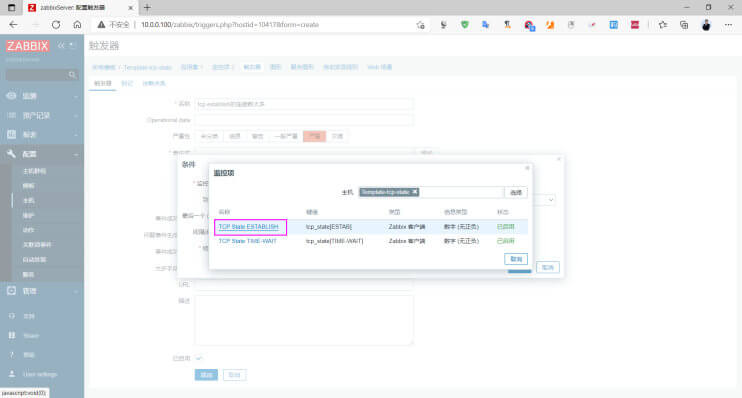Screen dimensions: 742x398
Task: Close the 监控项 popup with its X icon
Action: coord(527,168)
